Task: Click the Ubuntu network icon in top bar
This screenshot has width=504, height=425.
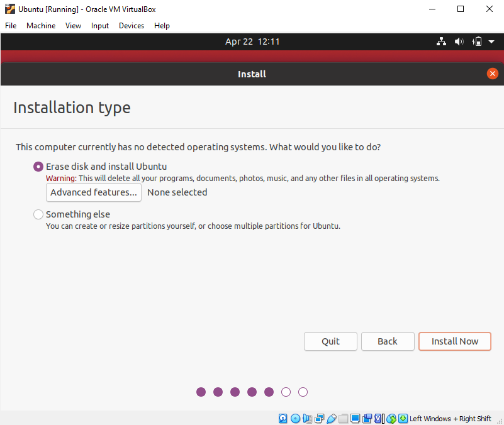Action: click(441, 41)
